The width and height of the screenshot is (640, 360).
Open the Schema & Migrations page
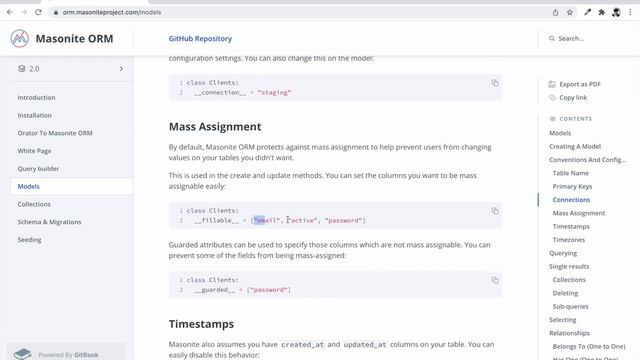49,222
